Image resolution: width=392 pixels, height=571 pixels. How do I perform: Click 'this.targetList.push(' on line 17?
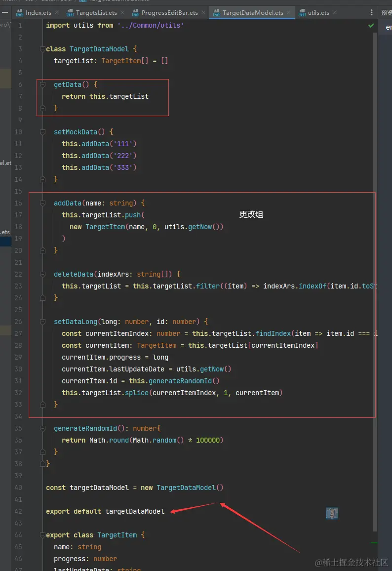103,215
